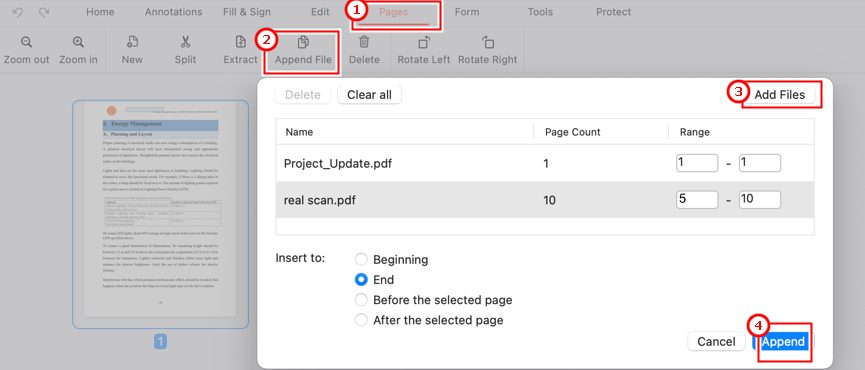Switch to the Tools tab

(x=540, y=12)
